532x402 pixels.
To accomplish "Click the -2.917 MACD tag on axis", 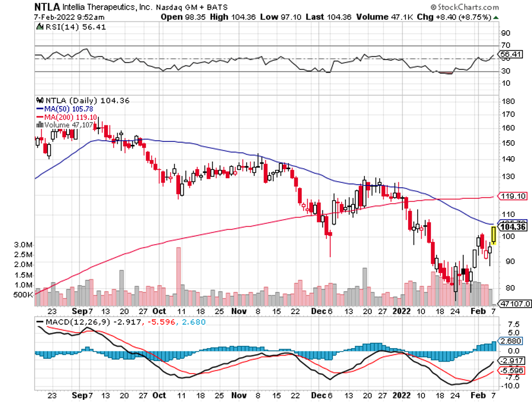I will 512,361.
